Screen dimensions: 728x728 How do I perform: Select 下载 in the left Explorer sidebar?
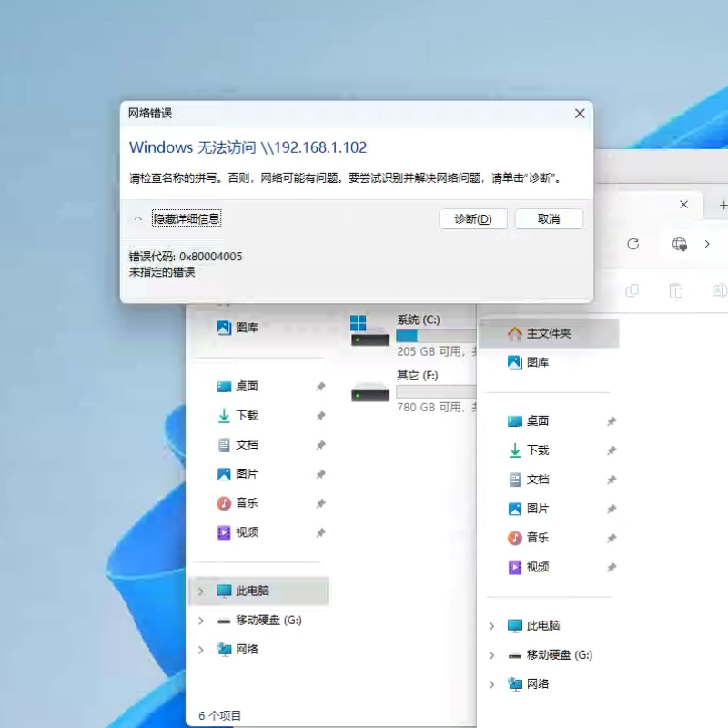tap(238, 416)
